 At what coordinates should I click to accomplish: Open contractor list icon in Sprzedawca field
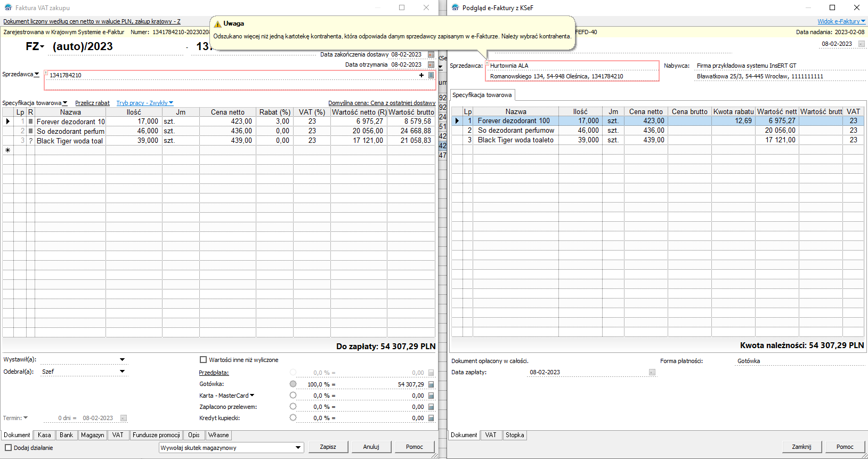click(x=431, y=75)
